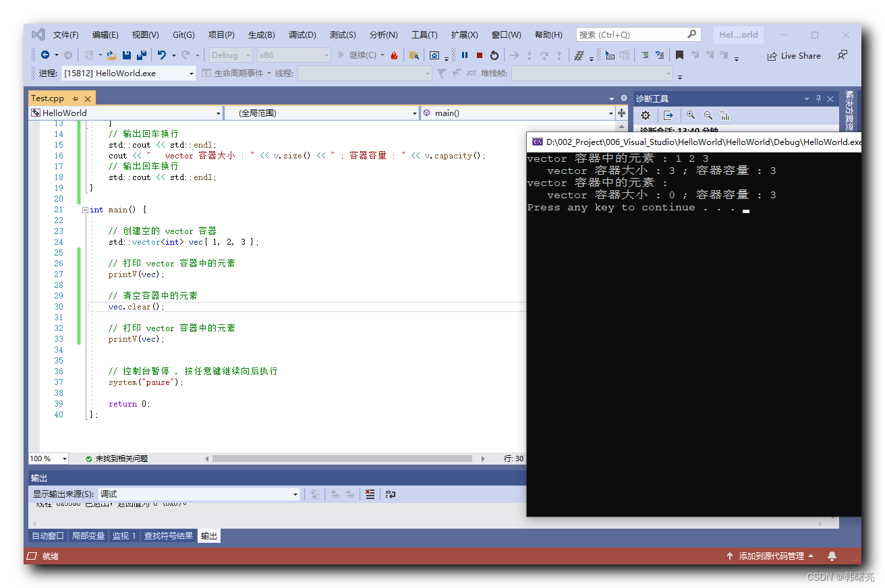Click the Zoom In magnifier in diagnostic tools
This screenshot has height=588, width=885.
click(x=691, y=115)
